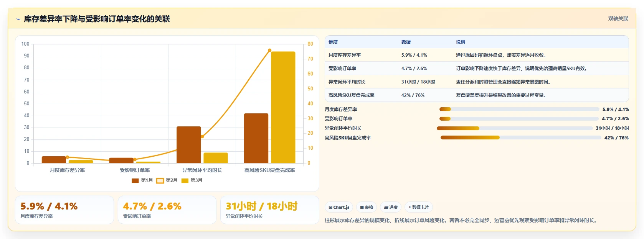Click the 42% / 76% progress value
The width and height of the screenshot is (644, 239).
pyautogui.click(x=616, y=138)
